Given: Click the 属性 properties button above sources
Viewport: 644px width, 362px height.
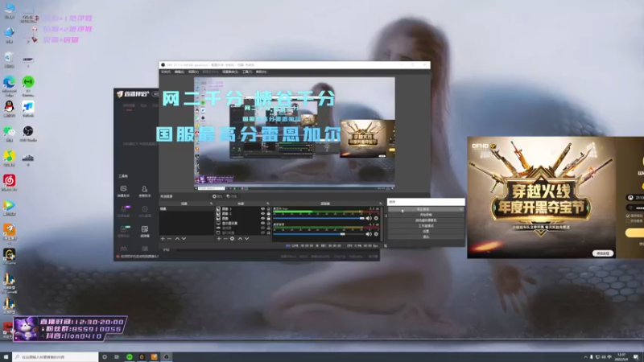Looking at the screenshot, I should click(x=217, y=196).
